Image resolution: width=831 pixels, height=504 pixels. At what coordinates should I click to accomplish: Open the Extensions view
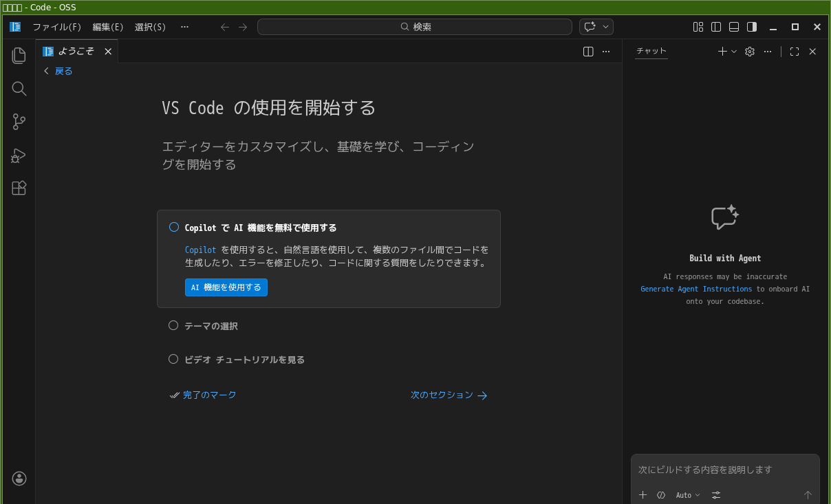coord(19,188)
